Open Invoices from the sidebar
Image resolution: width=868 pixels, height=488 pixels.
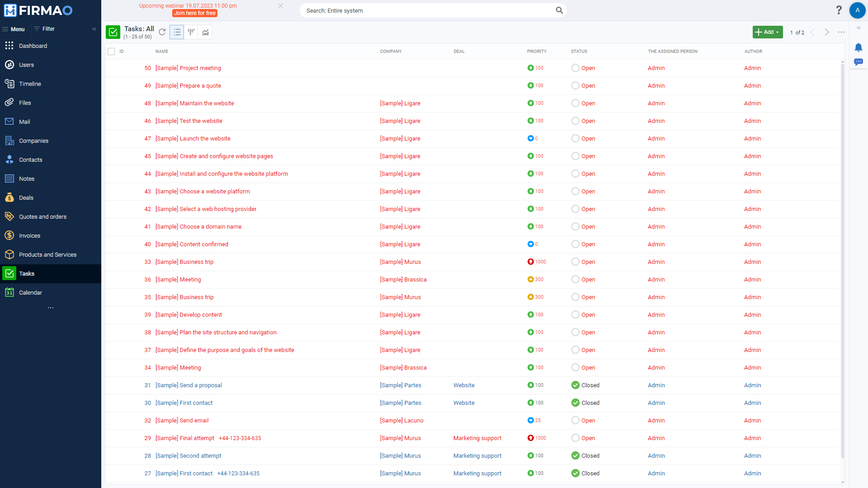click(29, 235)
